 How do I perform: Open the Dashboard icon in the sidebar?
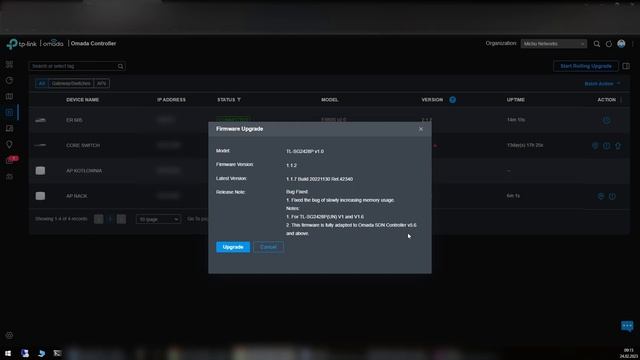[x=9, y=64]
